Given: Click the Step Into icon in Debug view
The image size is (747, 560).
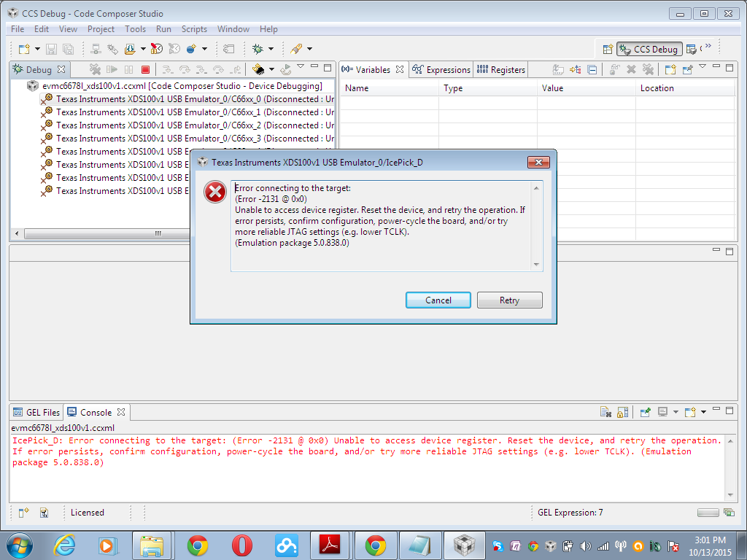Looking at the screenshot, I should point(167,69).
